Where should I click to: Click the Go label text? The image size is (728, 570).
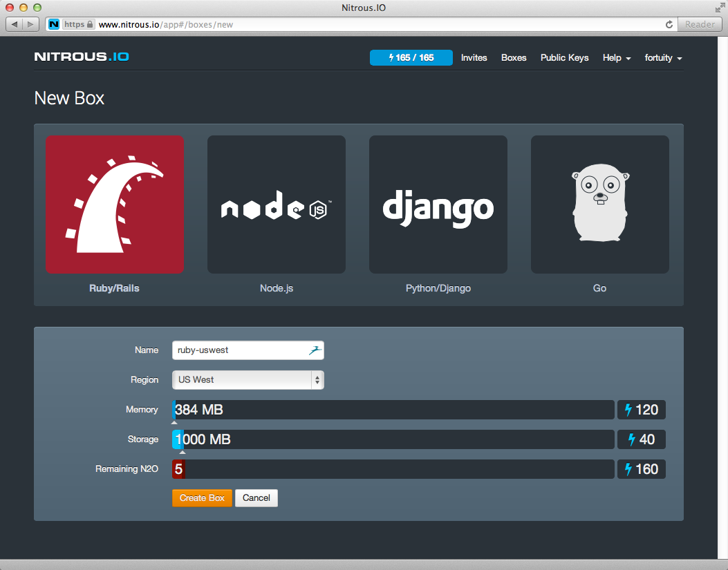(x=599, y=288)
